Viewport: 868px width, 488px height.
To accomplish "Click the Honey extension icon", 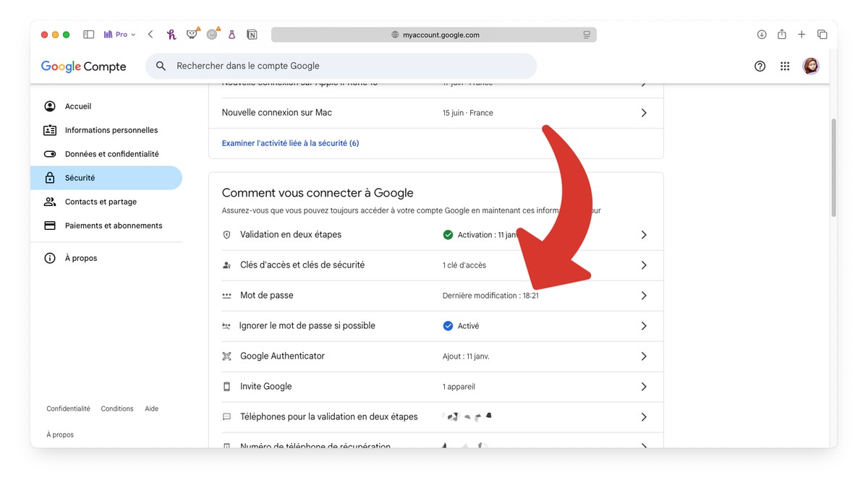I will click(171, 35).
